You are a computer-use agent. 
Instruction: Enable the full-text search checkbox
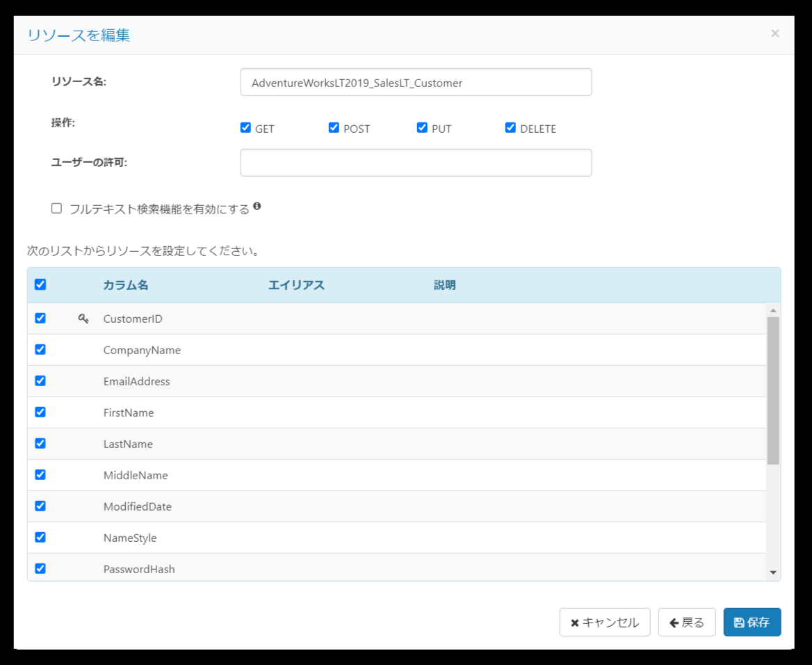pos(56,209)
